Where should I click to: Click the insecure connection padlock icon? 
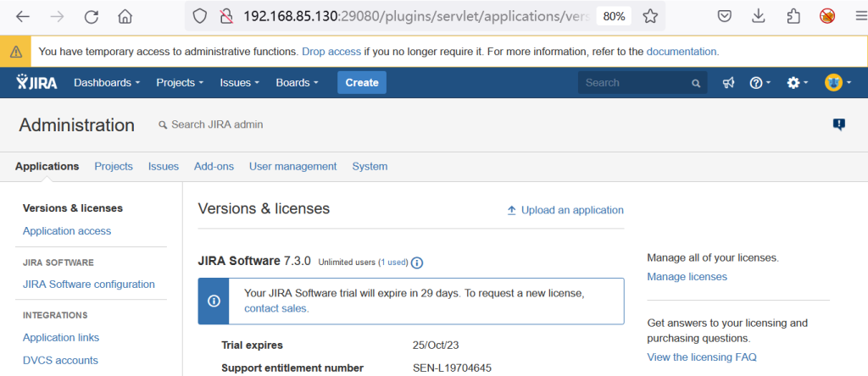(225, 17)
